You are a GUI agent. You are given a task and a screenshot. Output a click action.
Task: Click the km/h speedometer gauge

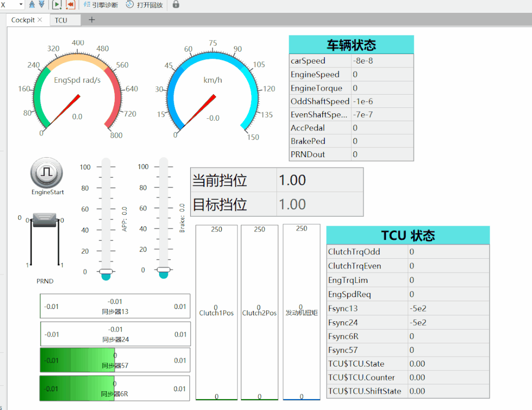tap(213, 91)
